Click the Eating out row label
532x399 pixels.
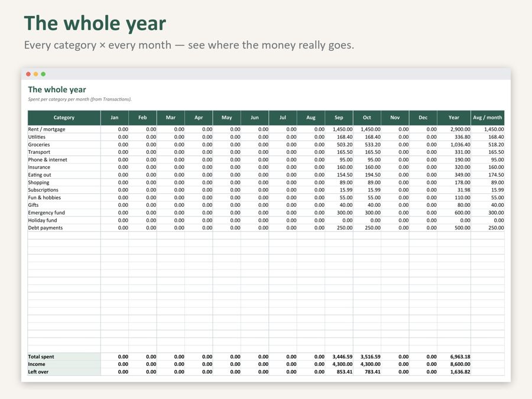click(x=40, y=175)
